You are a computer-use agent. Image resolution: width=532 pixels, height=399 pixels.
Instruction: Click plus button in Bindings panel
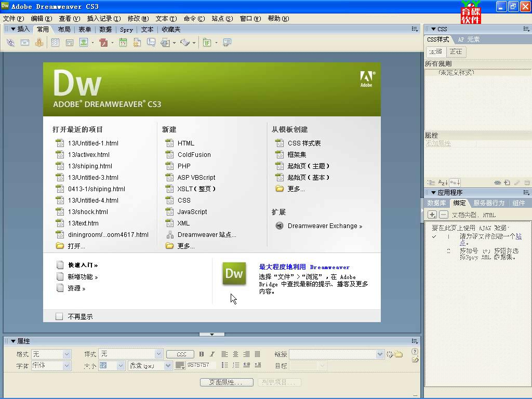[x=432, y=215]
